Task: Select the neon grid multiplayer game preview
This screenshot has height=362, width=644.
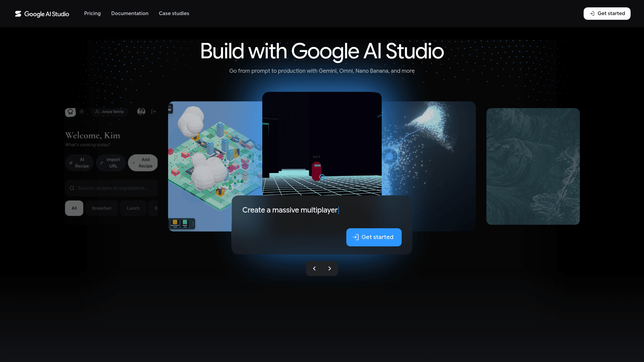Action: click(322, 143)
